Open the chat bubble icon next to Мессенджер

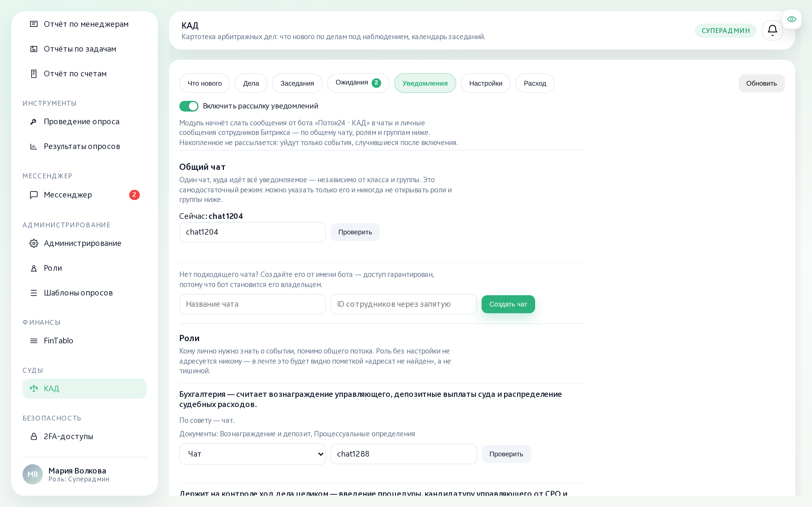click(34, 195)
